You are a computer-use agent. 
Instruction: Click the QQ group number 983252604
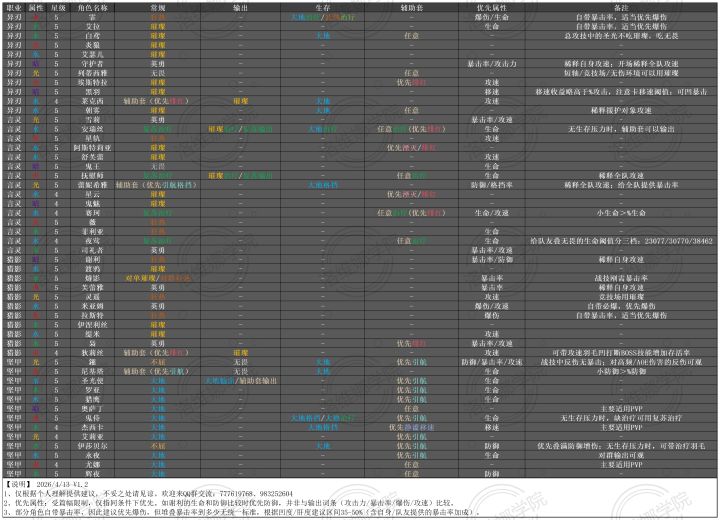click(276, 494)
